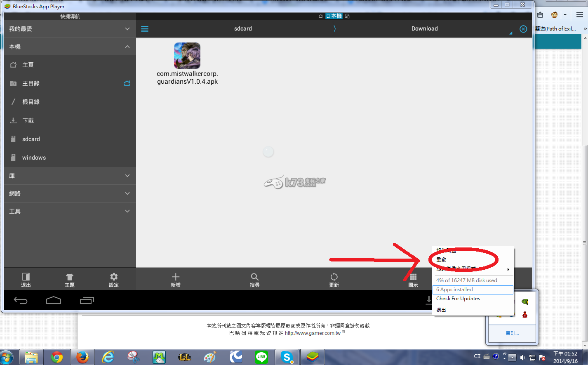
Task: Tap the Android home button
Action: pos(54,300)
